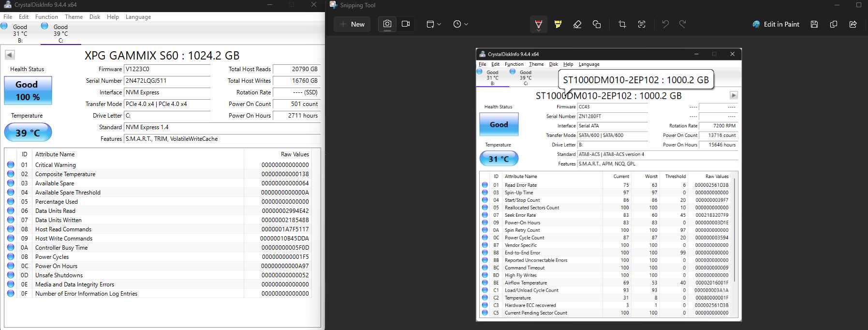Click the New snip button
The width and height of the screenshot is (868, 330).
coord(353,24)
